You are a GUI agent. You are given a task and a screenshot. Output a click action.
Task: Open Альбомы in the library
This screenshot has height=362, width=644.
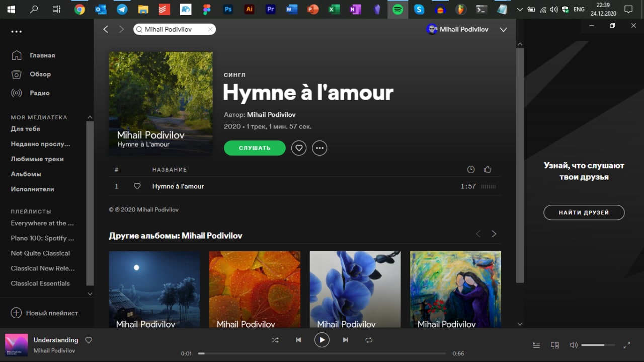[x=26, y=174]
